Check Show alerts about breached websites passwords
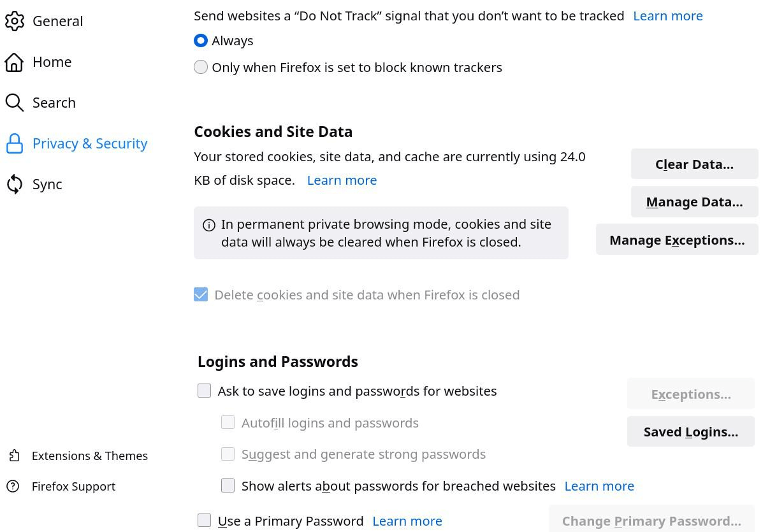 [228, 485]
